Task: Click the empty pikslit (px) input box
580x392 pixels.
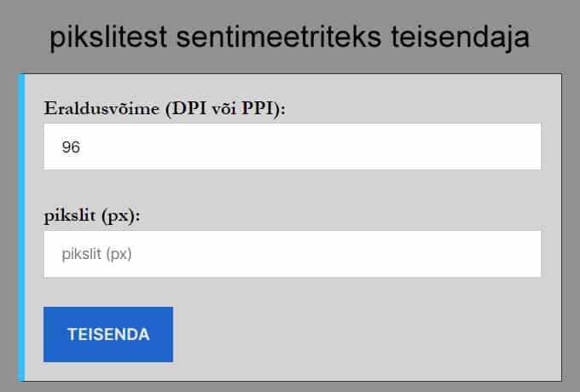Action: [293, 254]
